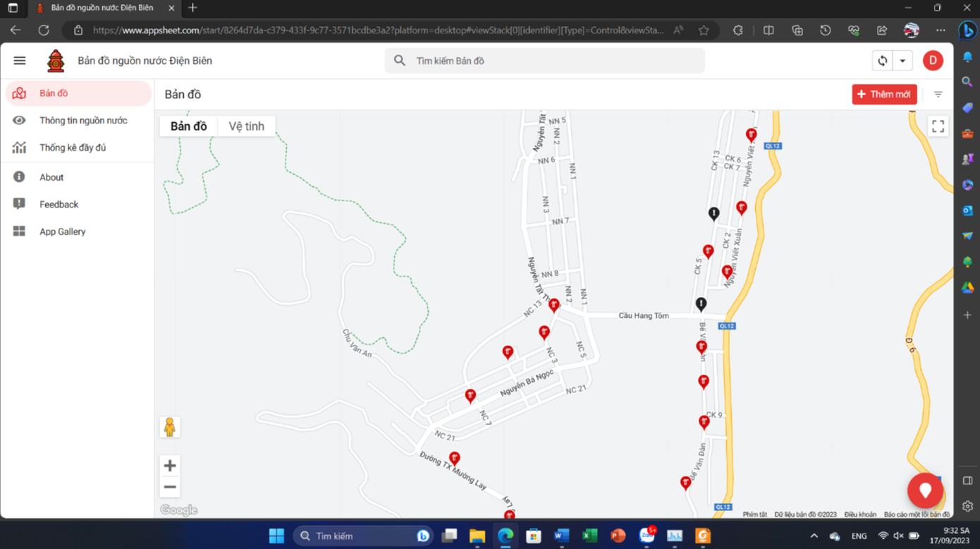Expand the sync options dropdown arrow
The height and width of the screenshot is (549, 980).
click(x=902, y=61)
